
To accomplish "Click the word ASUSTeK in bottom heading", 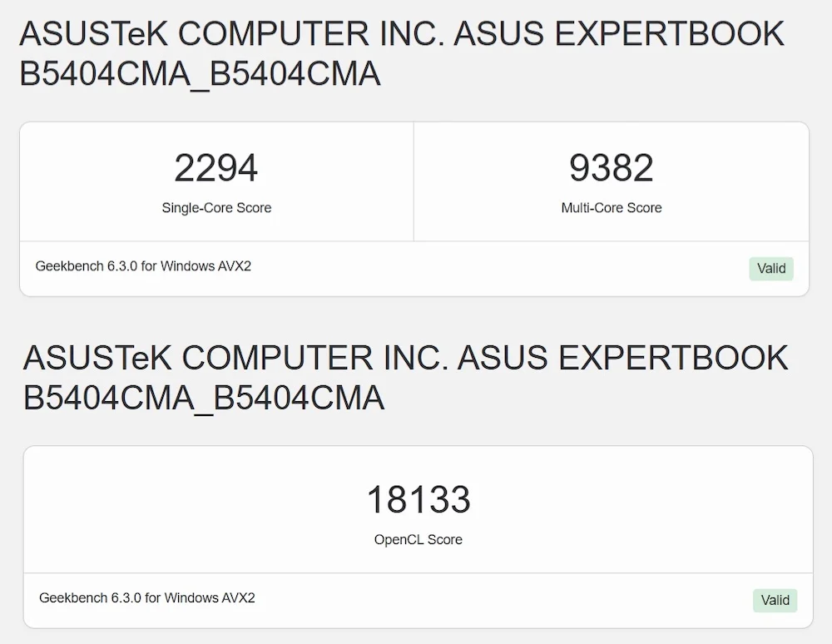I will coord(97,358).
